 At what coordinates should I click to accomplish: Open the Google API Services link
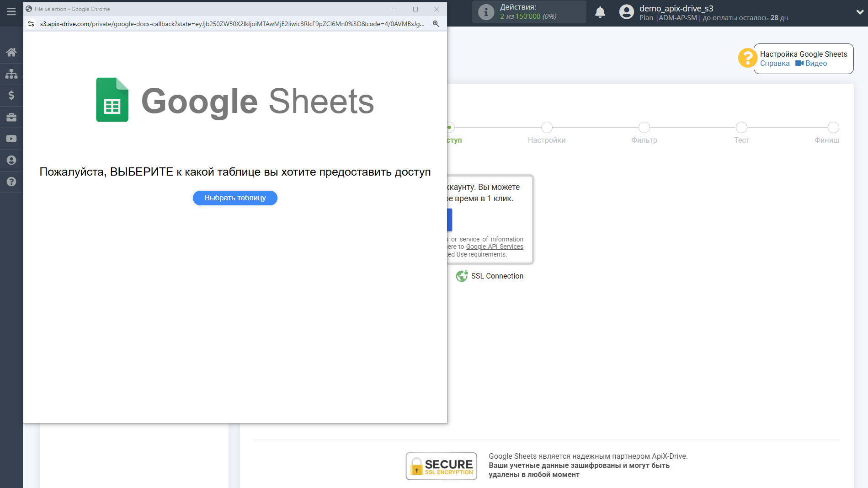(x=495, y=247)
